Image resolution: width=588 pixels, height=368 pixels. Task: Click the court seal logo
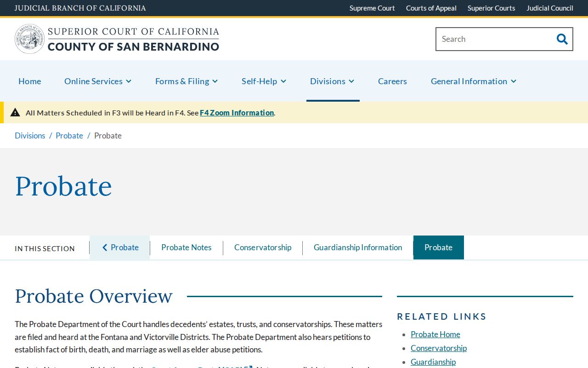tap(29, 39)
